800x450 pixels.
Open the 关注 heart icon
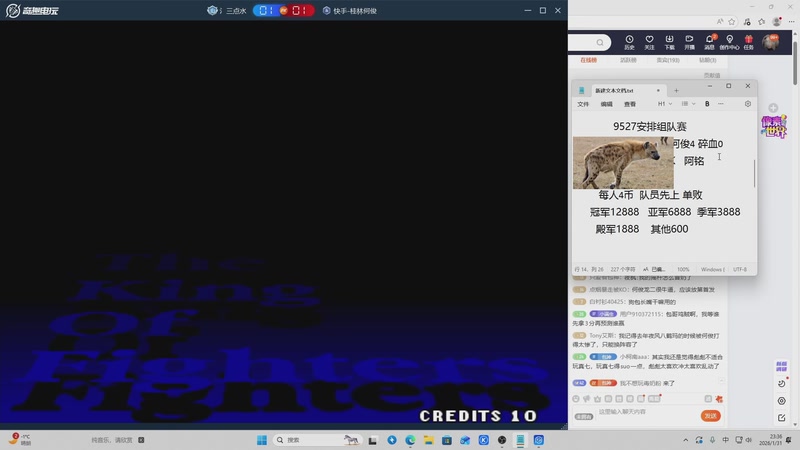(x=649, y=42)
